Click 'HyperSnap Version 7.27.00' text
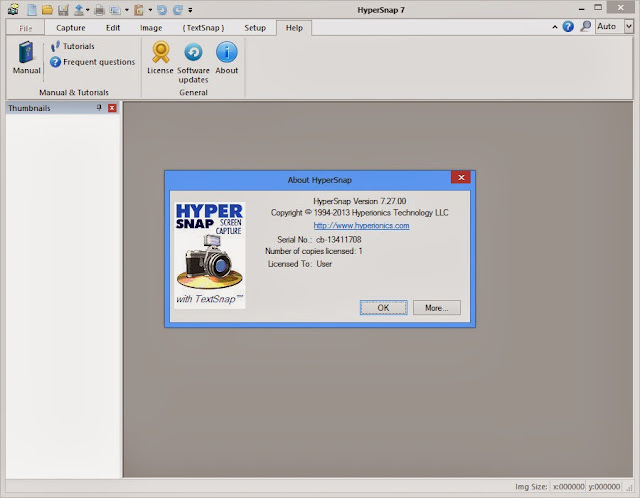640x498 pixels. coord(360,201)
